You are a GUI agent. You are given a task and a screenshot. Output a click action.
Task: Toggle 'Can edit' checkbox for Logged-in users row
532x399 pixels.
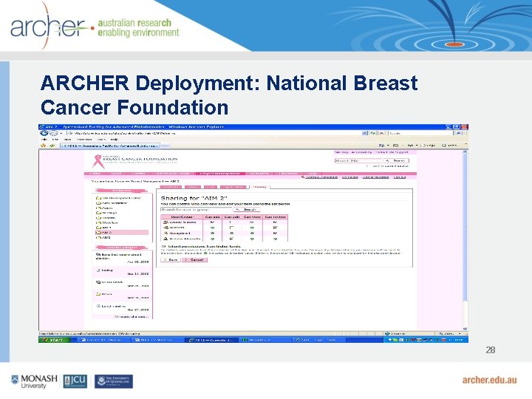231,222
